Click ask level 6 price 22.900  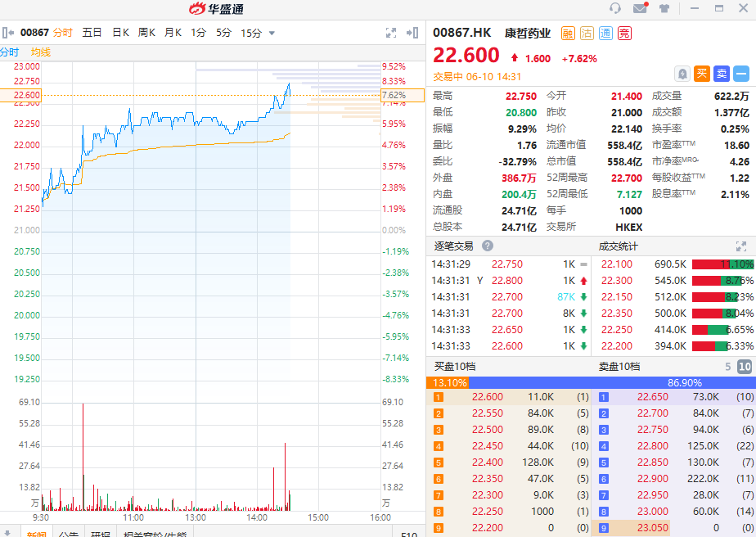(x=653, y=479)
